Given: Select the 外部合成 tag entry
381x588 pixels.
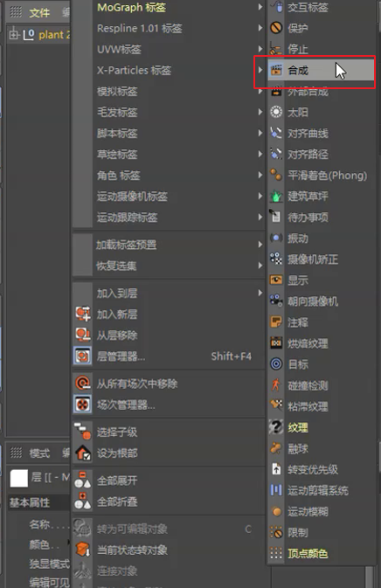Looking at the screenshot, I should (x=322, y=91).
